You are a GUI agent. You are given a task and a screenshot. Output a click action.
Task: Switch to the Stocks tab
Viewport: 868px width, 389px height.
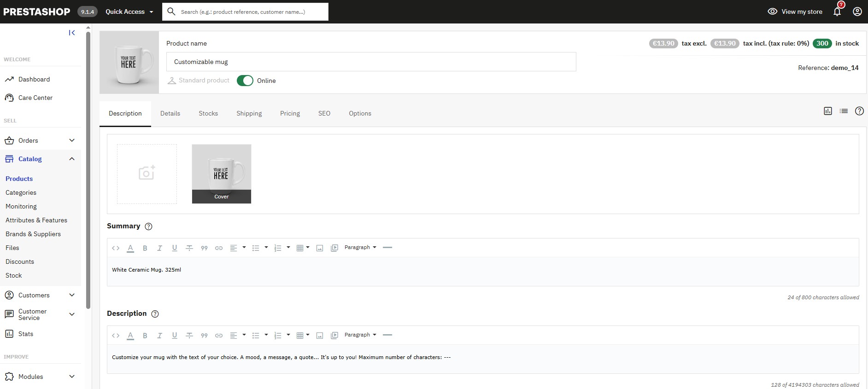point(208,114)
